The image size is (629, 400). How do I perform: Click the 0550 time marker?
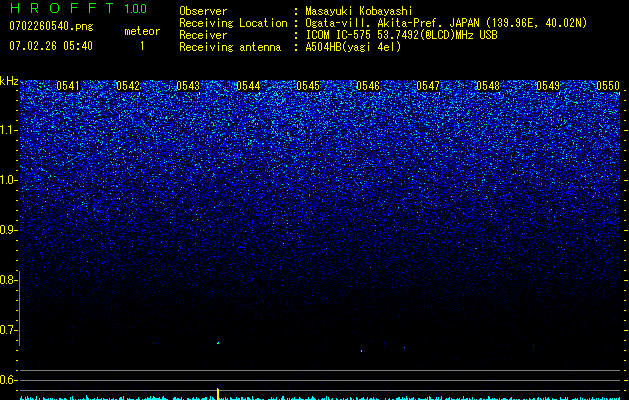(x=608, y=86)
